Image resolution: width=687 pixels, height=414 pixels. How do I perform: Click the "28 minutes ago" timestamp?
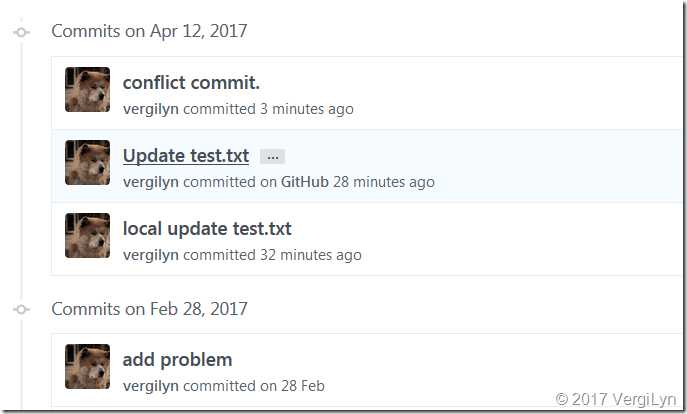[384, 182]
